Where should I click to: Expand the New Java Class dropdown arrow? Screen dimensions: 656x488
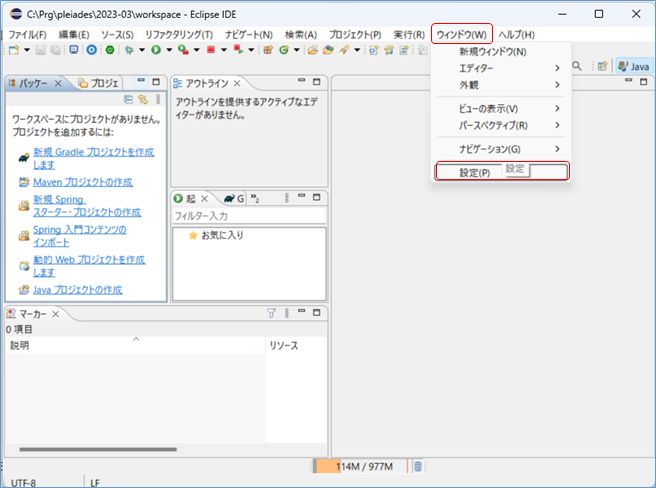[x=297, y=50]
